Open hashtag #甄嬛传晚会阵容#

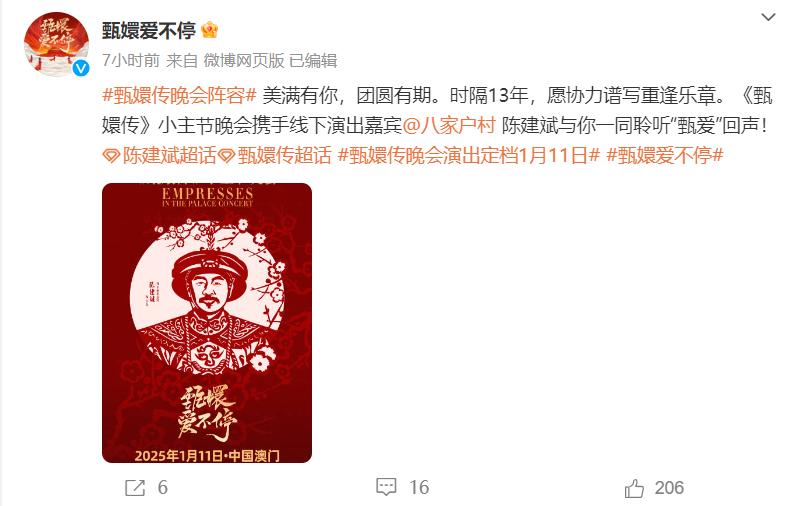pos(180,95)
